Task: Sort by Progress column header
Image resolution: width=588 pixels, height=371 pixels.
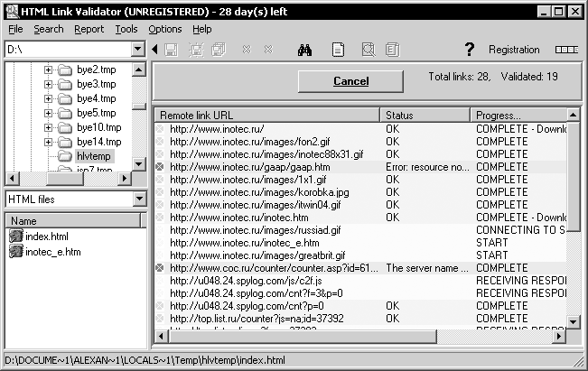Action: point(519,115)
